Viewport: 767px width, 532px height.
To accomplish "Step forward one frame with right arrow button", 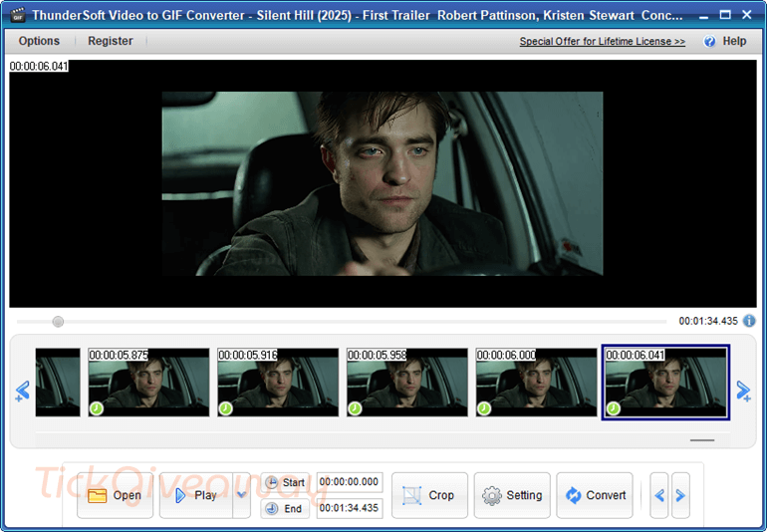I will [x=680, y=495].
